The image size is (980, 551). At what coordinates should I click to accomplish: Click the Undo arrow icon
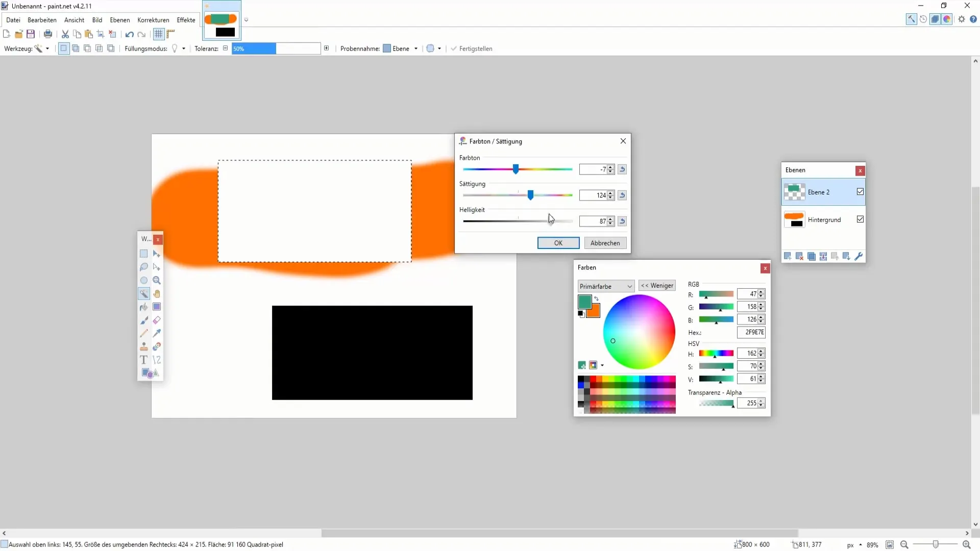point(130,34)
